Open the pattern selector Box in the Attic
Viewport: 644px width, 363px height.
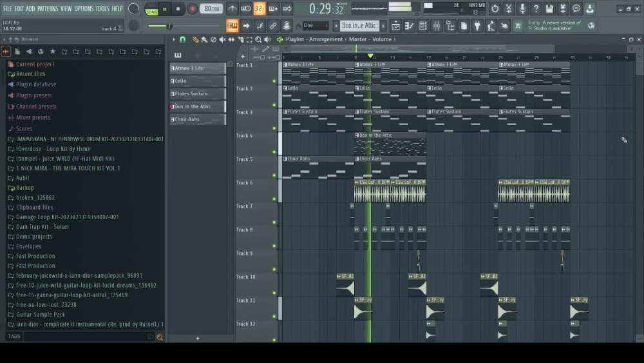(x=360, y=26)
